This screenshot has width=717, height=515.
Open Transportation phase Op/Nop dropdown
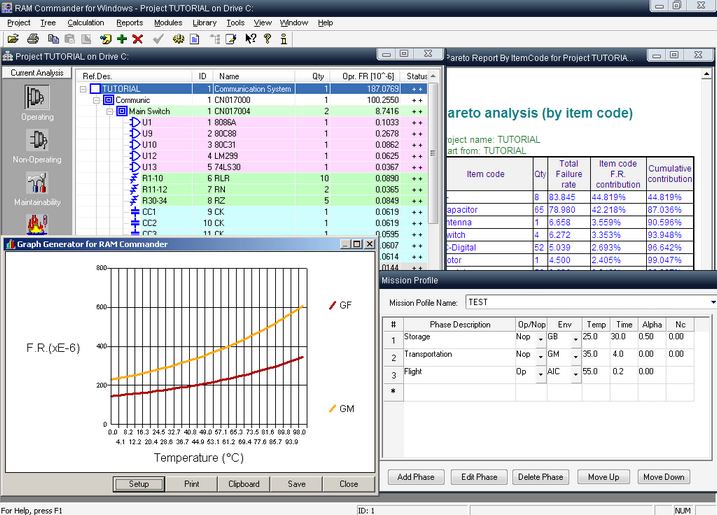(x=540, y=357)
